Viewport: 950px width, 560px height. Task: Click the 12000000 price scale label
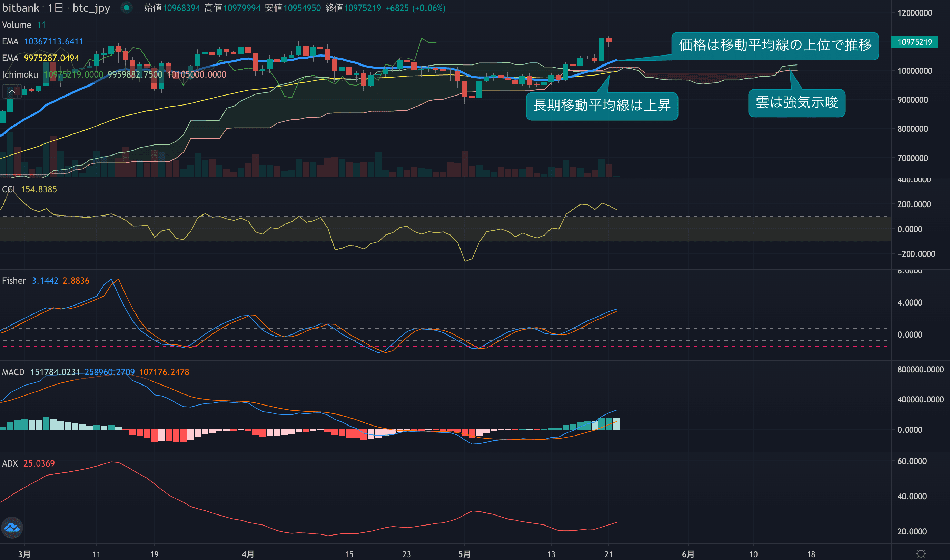[914, 13]
